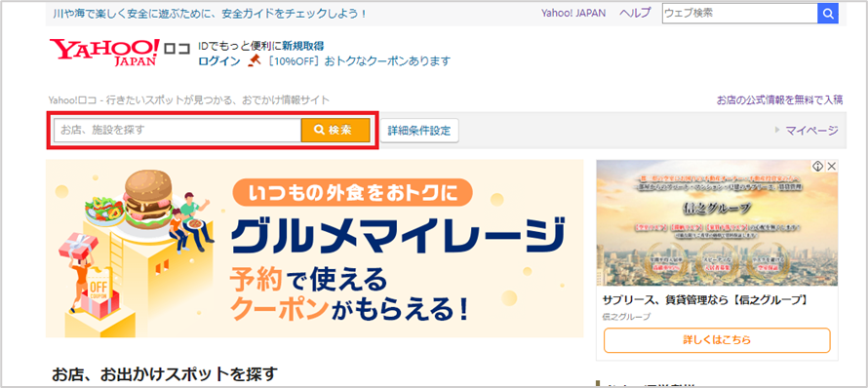This screenshot has width=868, height=388.
Task: Click the ウェブ検索 input box
Action: click(x=739, y=14)
